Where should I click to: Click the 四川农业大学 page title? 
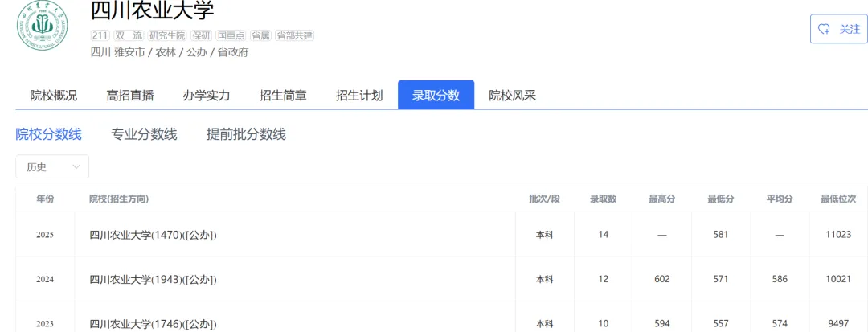pos(152,10)
